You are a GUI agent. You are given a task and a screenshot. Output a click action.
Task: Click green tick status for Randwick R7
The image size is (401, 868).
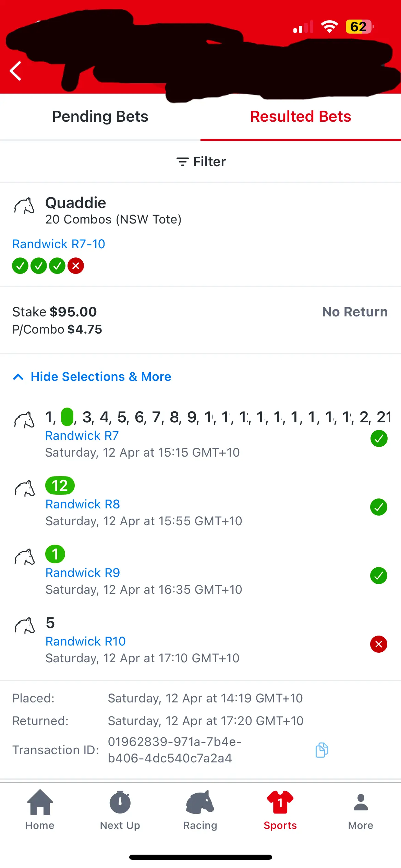pyautogui.click(x=379, y=438)
